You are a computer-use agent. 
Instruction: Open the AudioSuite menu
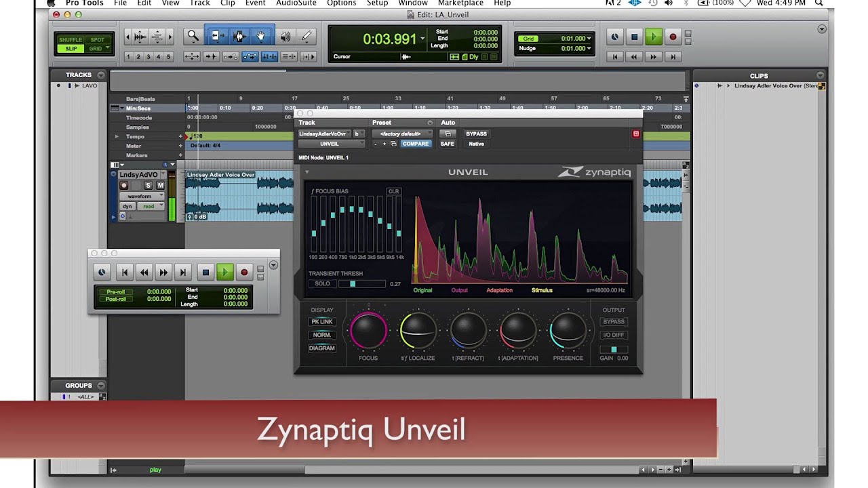tap(296, 3)
